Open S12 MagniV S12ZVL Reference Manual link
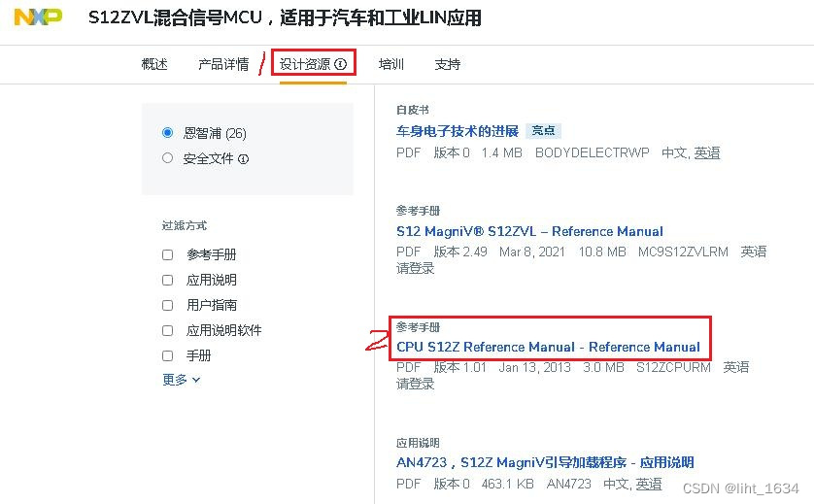The image size is (814, 504). [529, 231]
